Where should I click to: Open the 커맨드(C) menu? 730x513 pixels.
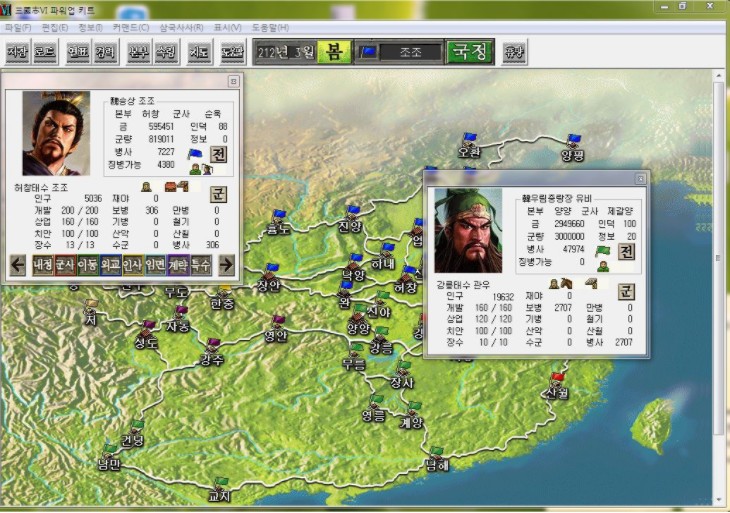tap(131, 28)
